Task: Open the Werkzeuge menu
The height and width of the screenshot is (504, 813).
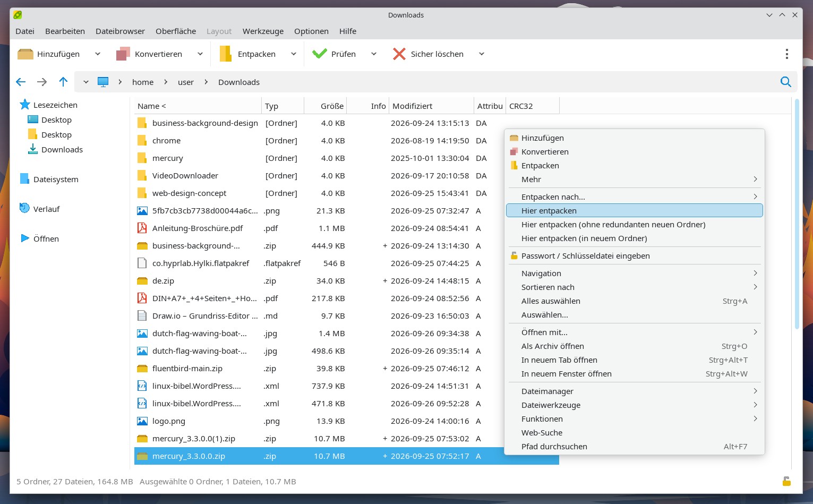Action: pyautogui.click(x=263, y=31)
